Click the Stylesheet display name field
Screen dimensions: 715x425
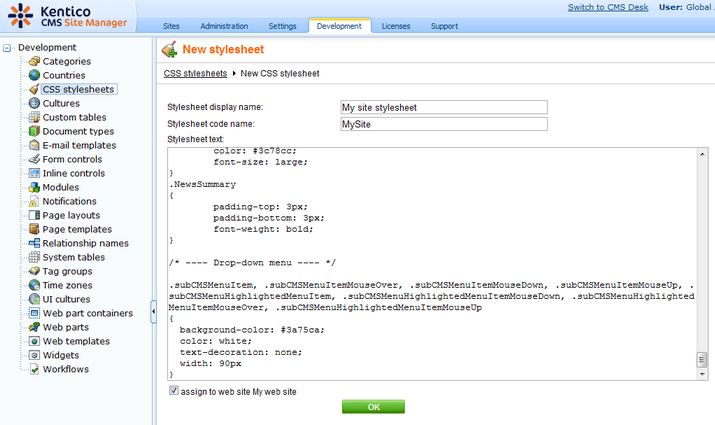[444, 107]
